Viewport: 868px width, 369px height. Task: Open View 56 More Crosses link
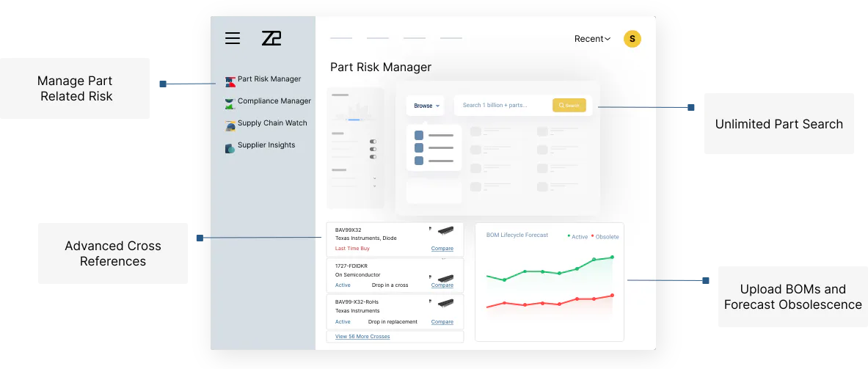362,337
